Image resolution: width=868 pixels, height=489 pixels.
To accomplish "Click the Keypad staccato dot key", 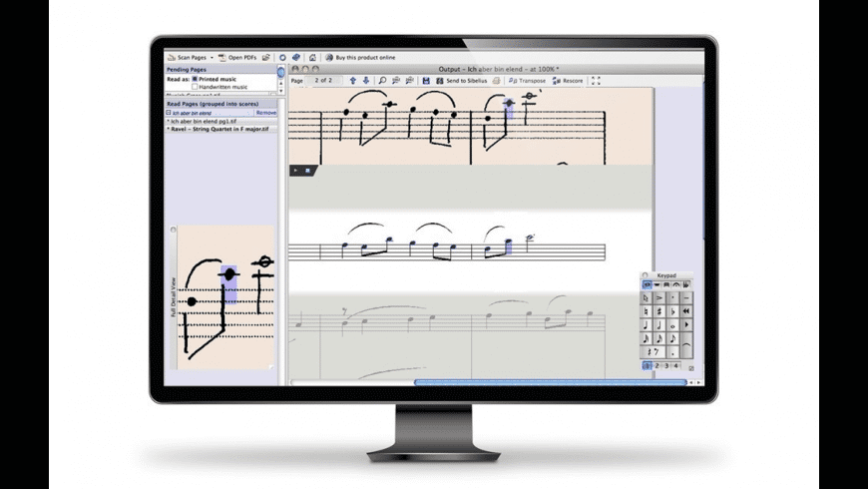I will click(672, 298).
